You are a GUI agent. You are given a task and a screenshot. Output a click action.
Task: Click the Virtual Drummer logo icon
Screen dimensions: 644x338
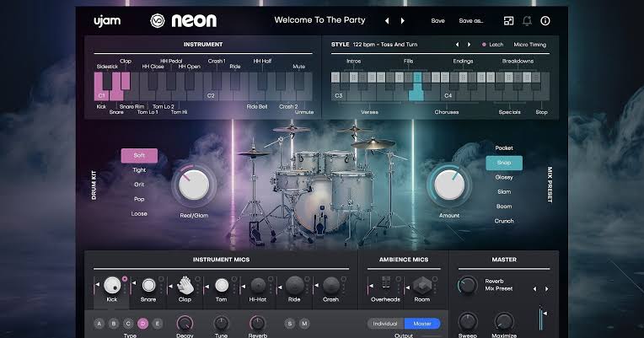pyautogui.click(x=158, y=20)
